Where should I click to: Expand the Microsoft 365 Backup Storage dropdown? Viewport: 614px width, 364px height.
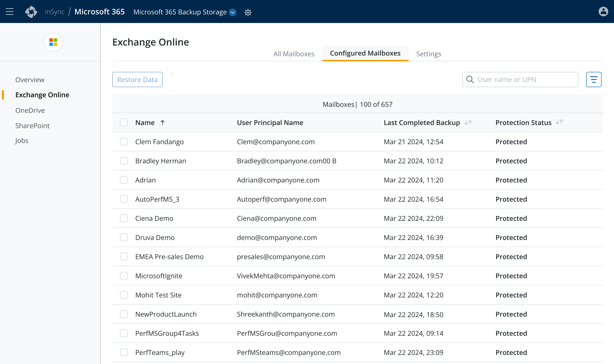(233, 12)
